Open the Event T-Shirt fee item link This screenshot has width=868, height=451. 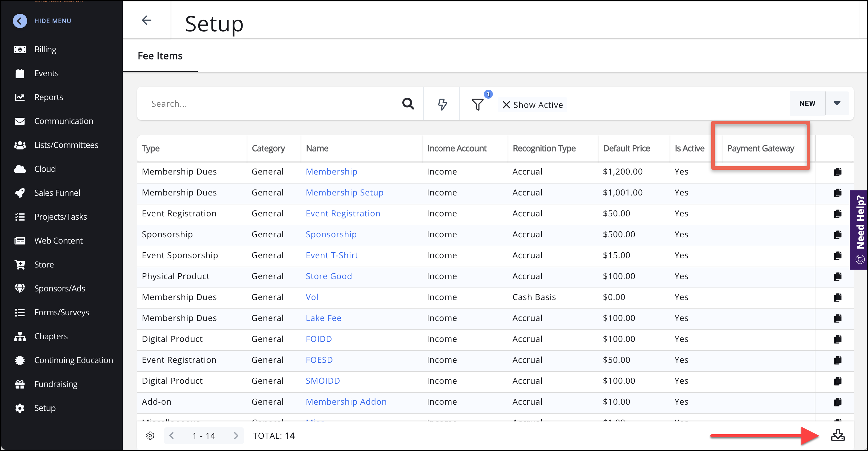pos(332,255)
